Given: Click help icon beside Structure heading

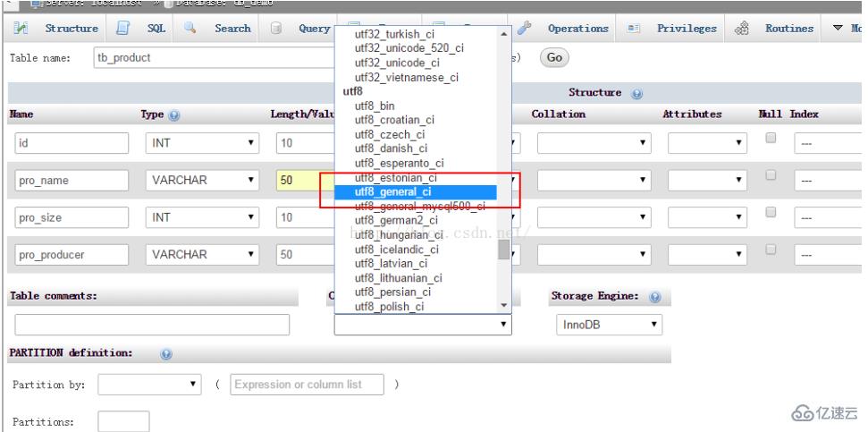Looking at the screenshot, I should pos(636,94).
